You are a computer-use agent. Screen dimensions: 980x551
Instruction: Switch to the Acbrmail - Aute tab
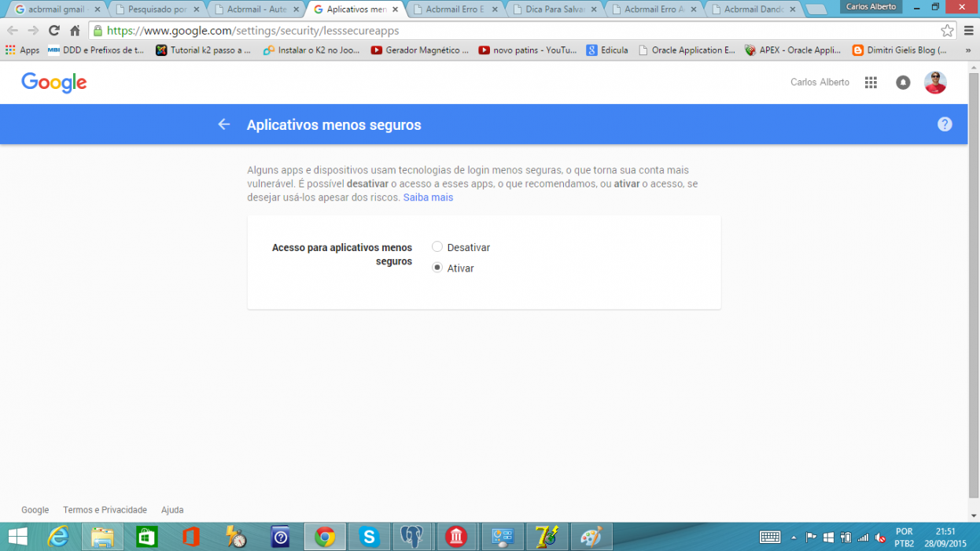[254, 9]
